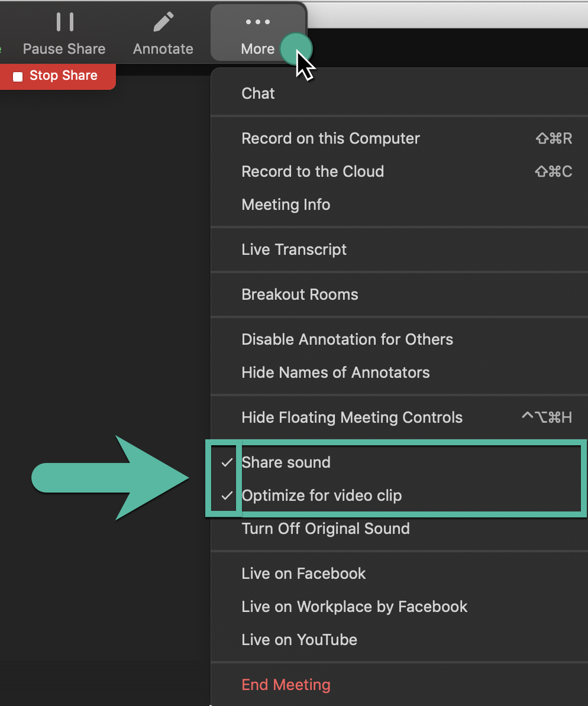The width and height of the screenshot is (588, 706).
Task: Click the Pause Share icon
Action: click(x=64, y=22)
